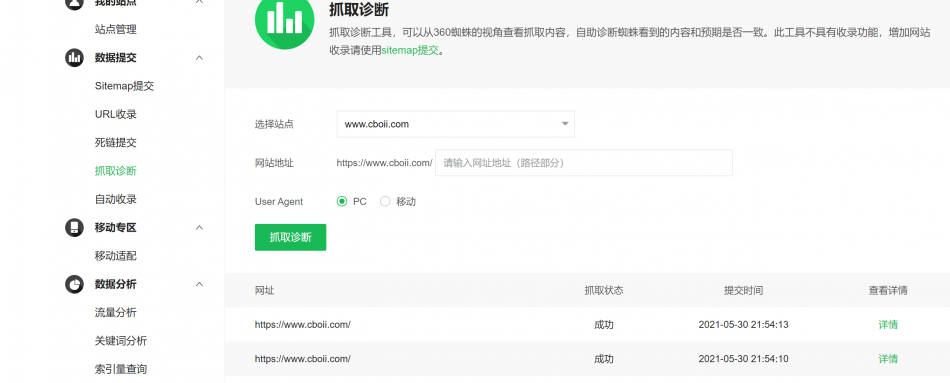Click timestamp 2021-05-30 21:54:13

pyautogui.click(x=743, y=324)
